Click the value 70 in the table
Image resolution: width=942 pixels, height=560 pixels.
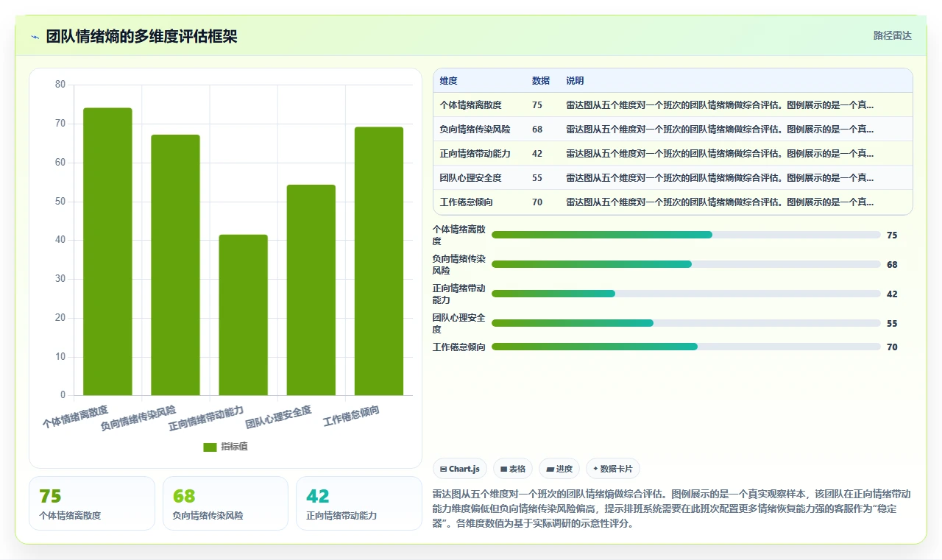(x=537, y=202)
